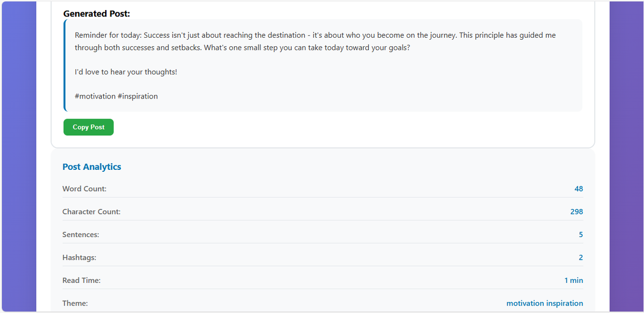Click the Theme label
Image resolution: width=644 pixels, height=313 pixels.
[x=75, y=303]
